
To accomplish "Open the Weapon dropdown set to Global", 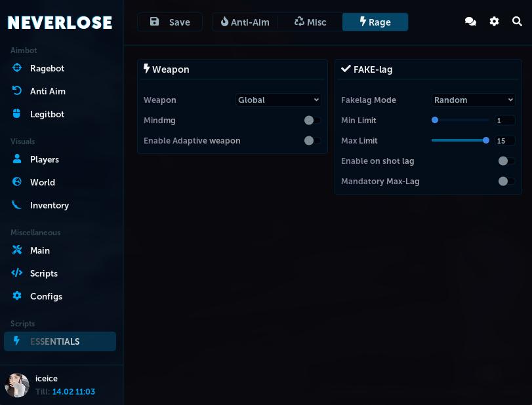I will click(x=278, y=100).
